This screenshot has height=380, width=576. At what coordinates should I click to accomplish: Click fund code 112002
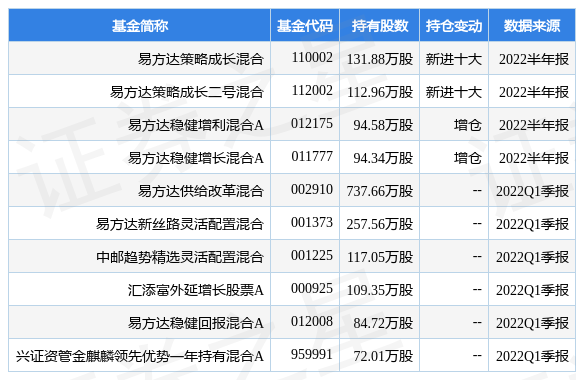pyautogui.click(x=312, y=90)
